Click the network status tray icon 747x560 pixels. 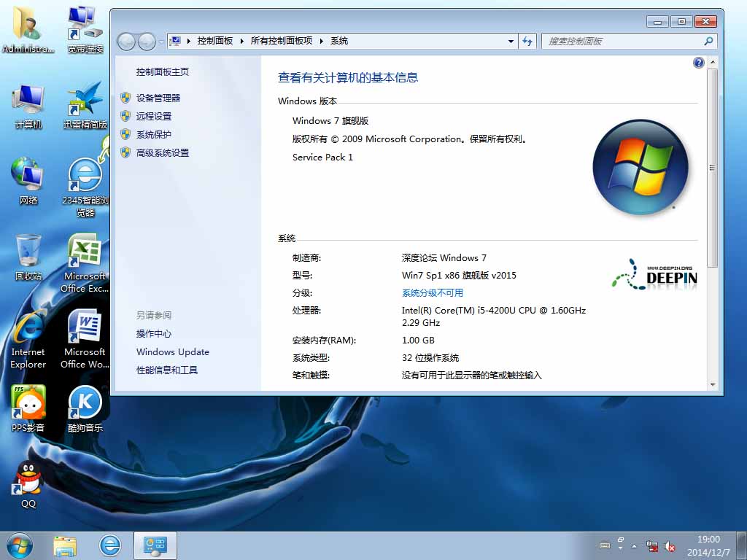651,546
